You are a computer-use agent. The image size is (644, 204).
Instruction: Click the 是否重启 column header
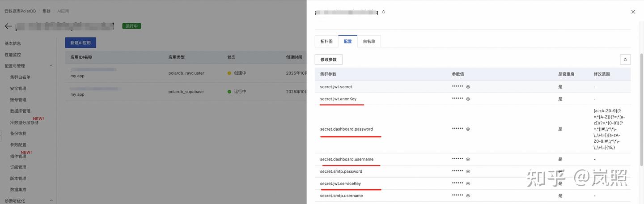(x=566, y=74)
